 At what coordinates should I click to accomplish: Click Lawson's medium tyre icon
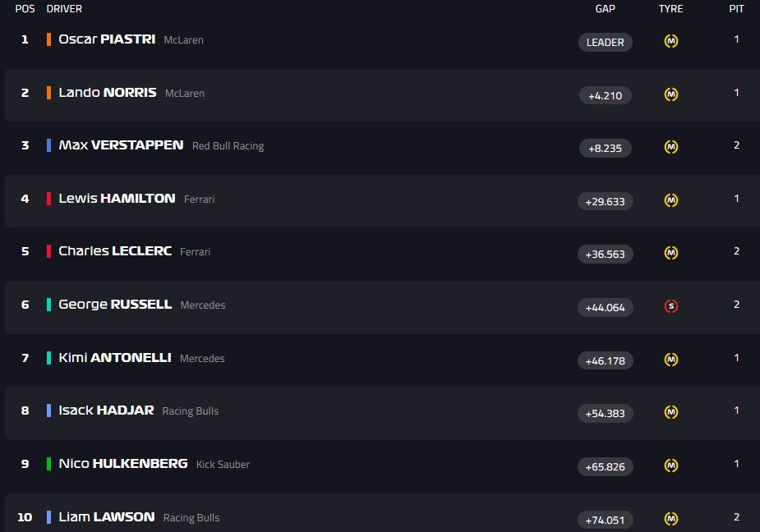[671, 519]
